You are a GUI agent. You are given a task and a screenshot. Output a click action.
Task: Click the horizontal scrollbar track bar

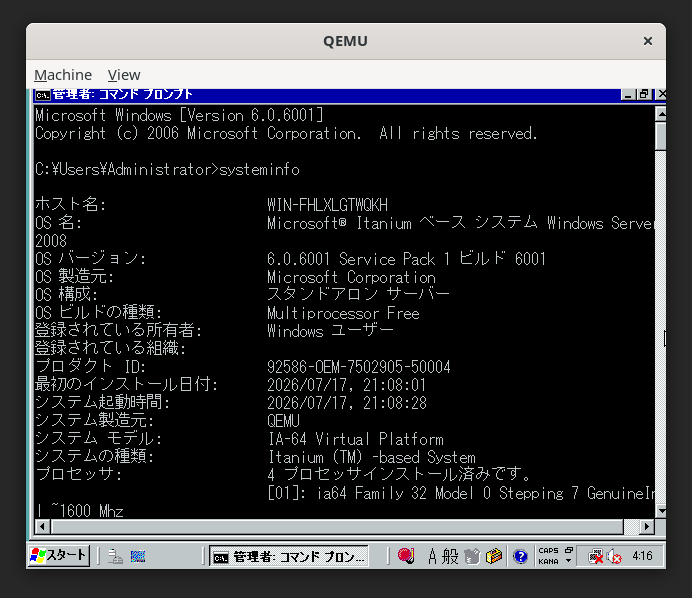[x=338, y=526]
